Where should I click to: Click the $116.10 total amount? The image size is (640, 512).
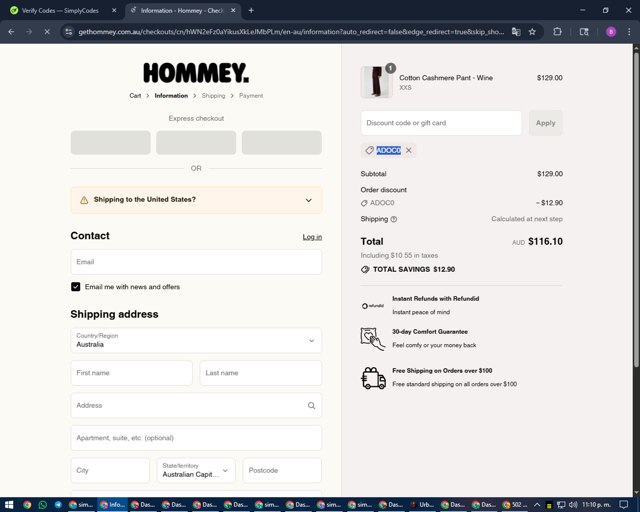(x=545, y=241)
